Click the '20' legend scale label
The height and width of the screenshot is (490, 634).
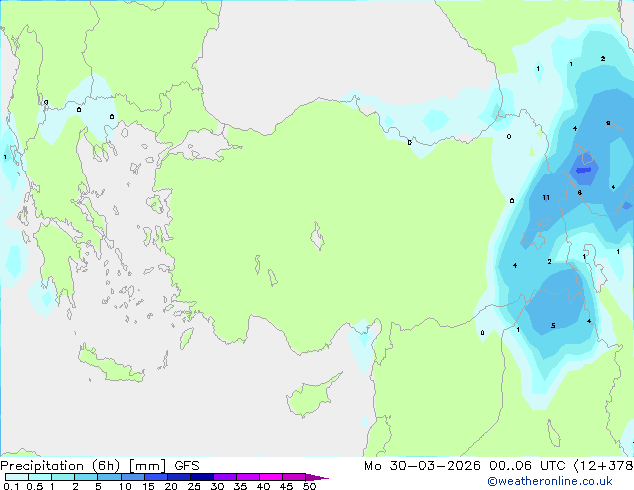171,486
